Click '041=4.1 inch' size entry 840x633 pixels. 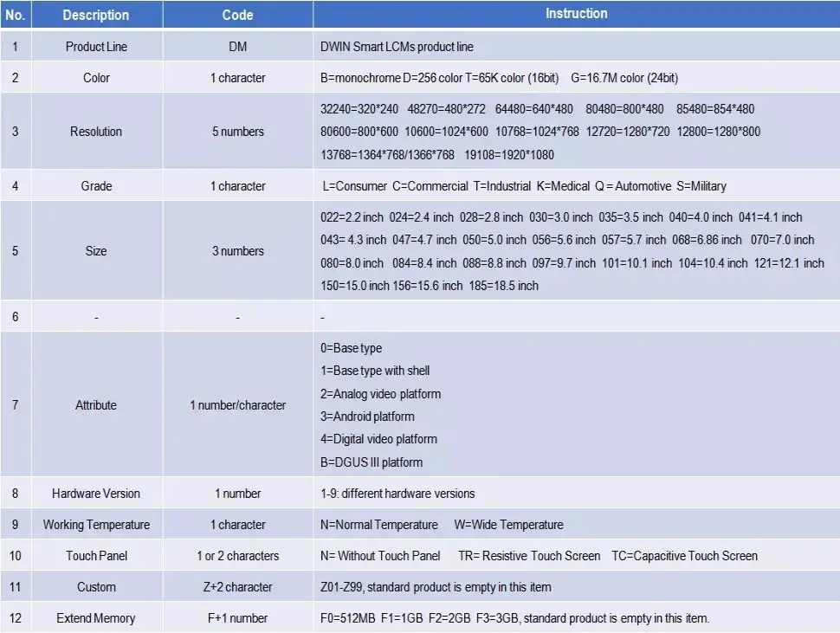point(771,216)
